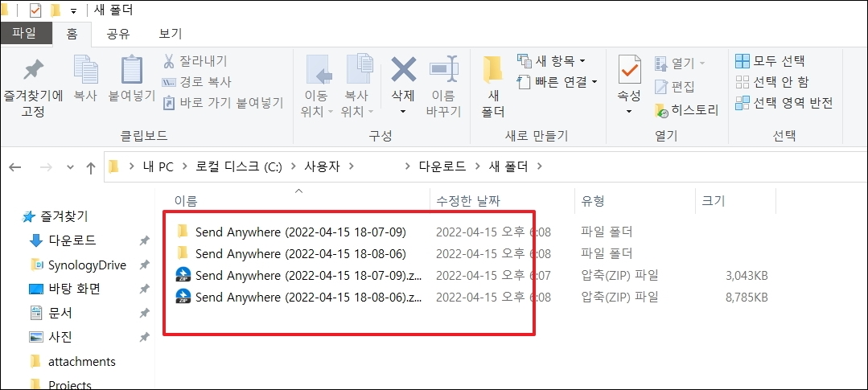This screenshot has width=868, height=390.
Task: Open 히스토리 (History)
Action: (686, 110)
